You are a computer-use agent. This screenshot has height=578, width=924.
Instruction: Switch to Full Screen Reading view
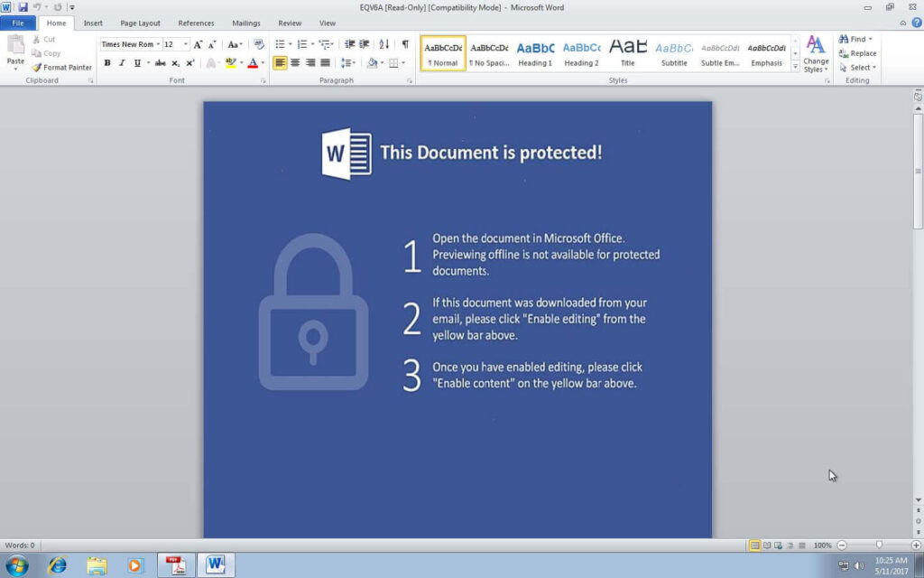[x=767, y=545]
